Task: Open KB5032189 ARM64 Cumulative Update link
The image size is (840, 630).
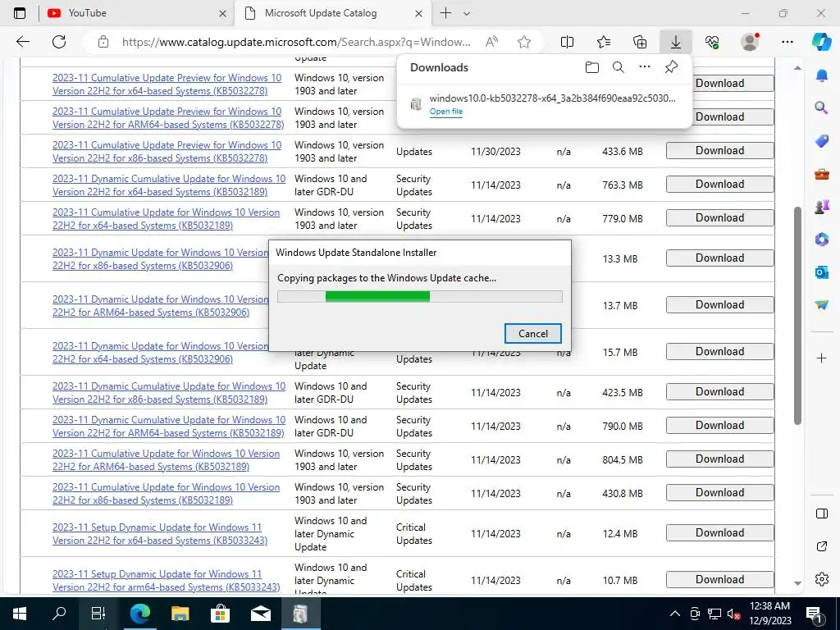Action: coord(166,459)
